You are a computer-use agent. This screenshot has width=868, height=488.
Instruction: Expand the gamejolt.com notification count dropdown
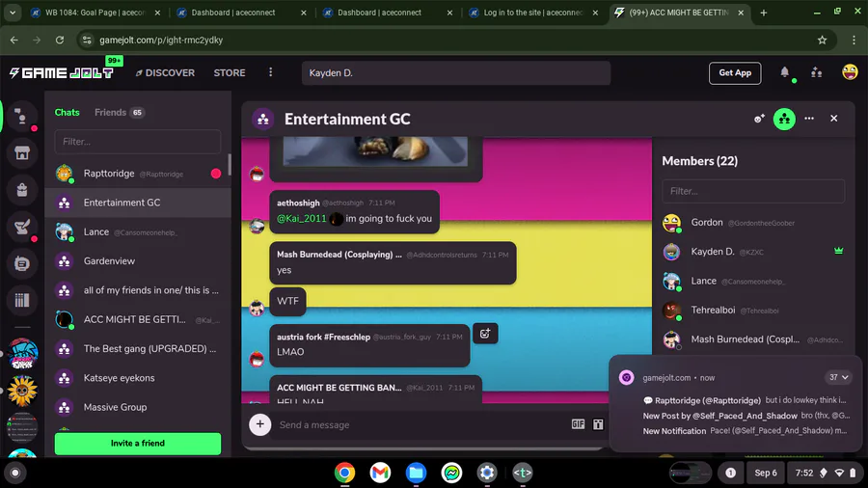click(838, 377)
